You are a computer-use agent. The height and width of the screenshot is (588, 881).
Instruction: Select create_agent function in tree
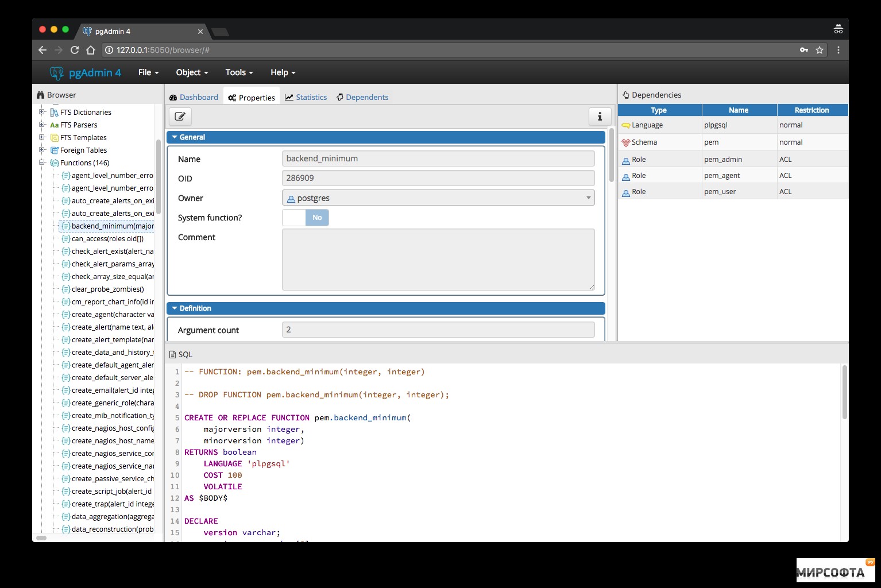[x=113, y=315]
